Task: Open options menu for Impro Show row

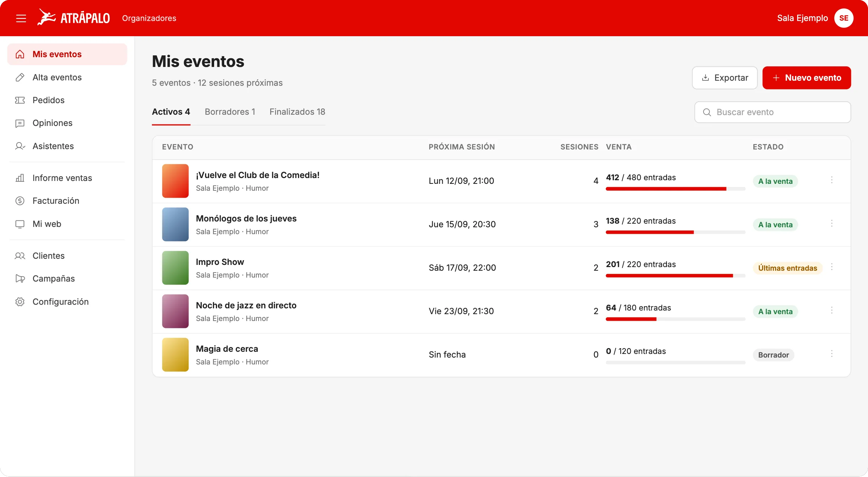Action: pyautogui.click(x=832, y=267)
